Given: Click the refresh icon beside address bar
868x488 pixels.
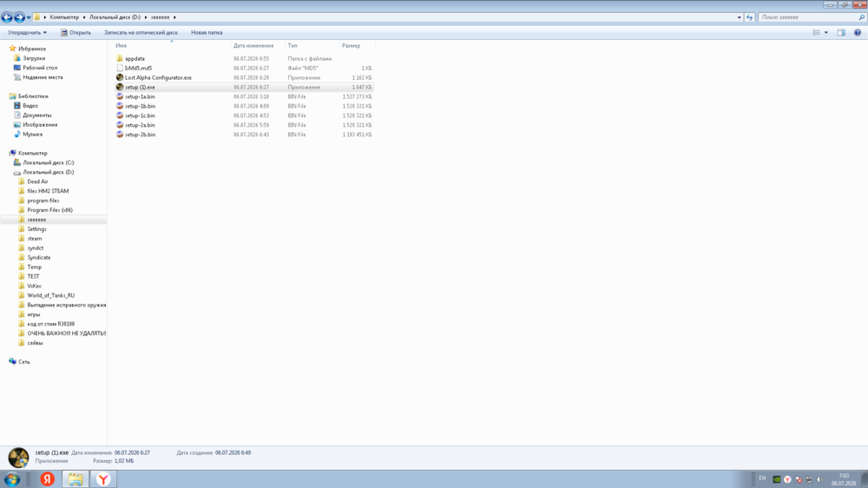Looking at the screenshot, I should (750, 17).
